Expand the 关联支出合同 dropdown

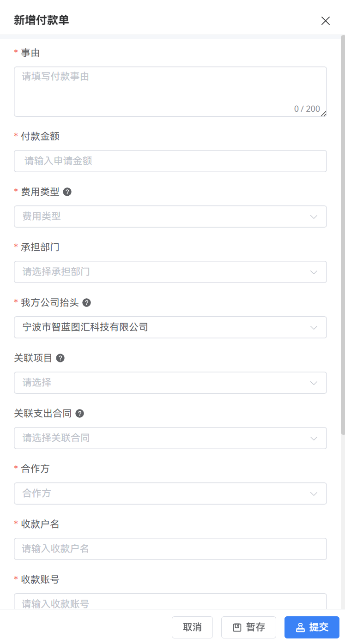pyautogui.click(x=170, y=438)
